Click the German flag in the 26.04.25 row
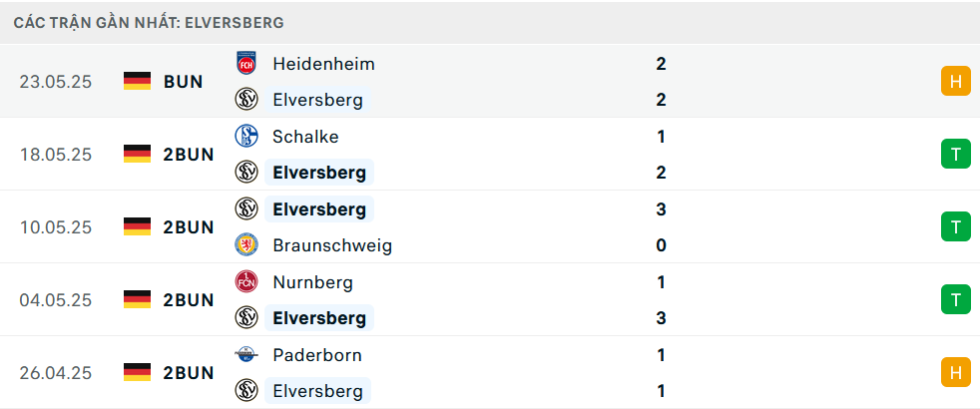980x409 pixels. (x=137, y=373)
